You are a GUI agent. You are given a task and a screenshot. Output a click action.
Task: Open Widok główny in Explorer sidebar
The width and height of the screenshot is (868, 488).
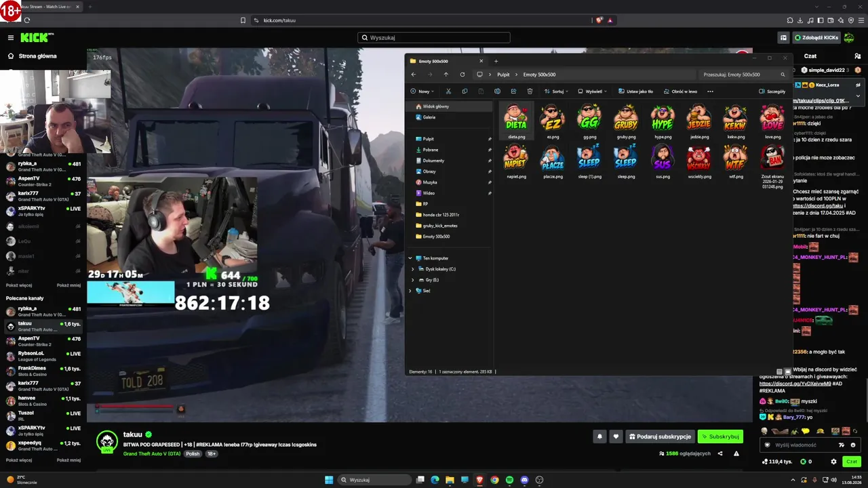(x=449, y=106)
